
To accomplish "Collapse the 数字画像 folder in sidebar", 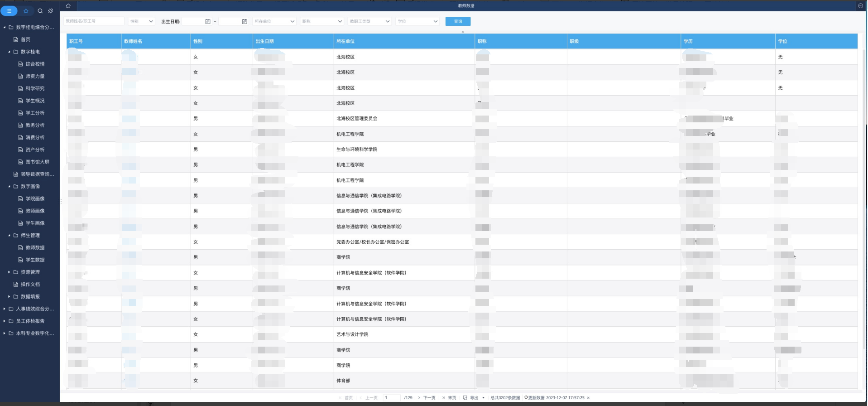I will coord(10,186).
